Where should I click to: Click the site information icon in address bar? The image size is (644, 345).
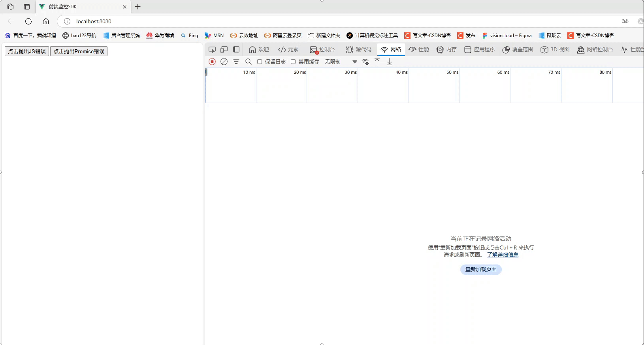click(67, 21)
